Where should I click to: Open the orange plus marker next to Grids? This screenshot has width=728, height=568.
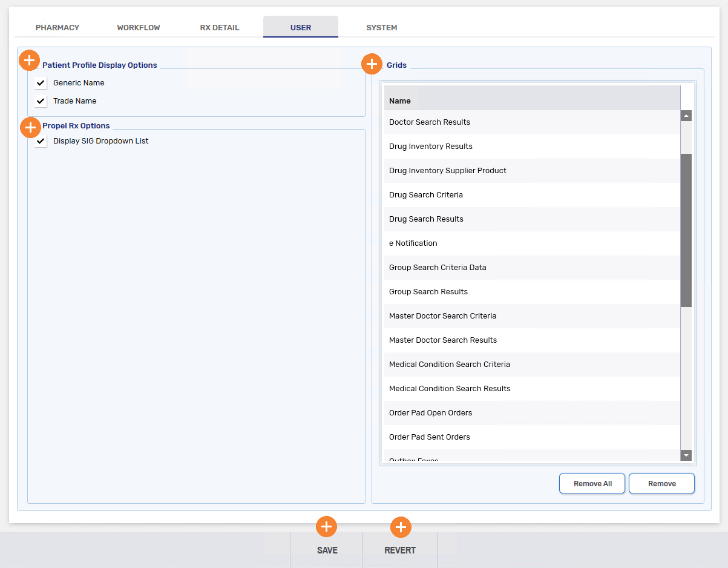pyautogui.click(x=372, y=64)
